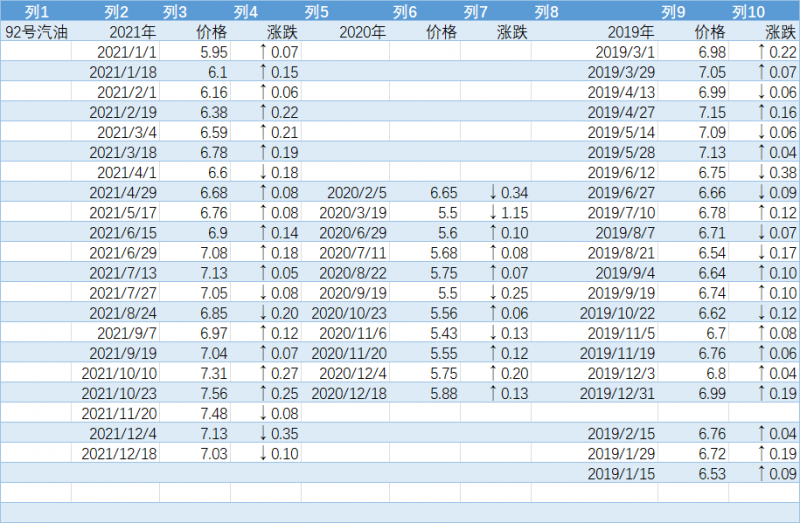Select the 2020年 header cell

tap(361, 31)
